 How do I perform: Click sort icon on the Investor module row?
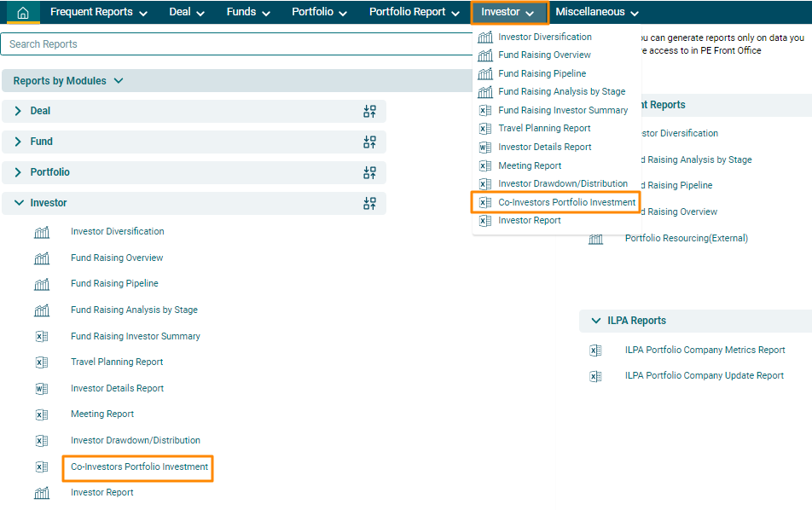click(369, 204)
